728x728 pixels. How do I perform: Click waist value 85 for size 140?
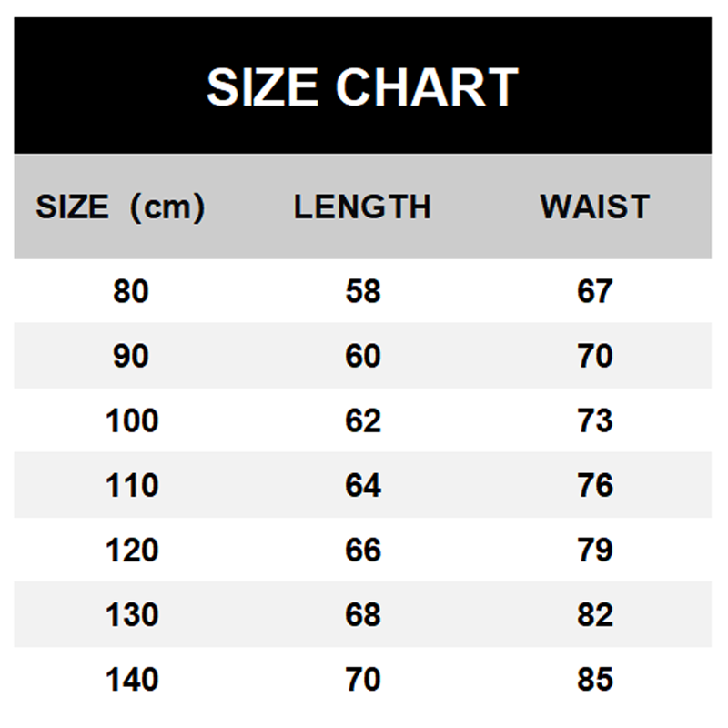coord(595,680)
